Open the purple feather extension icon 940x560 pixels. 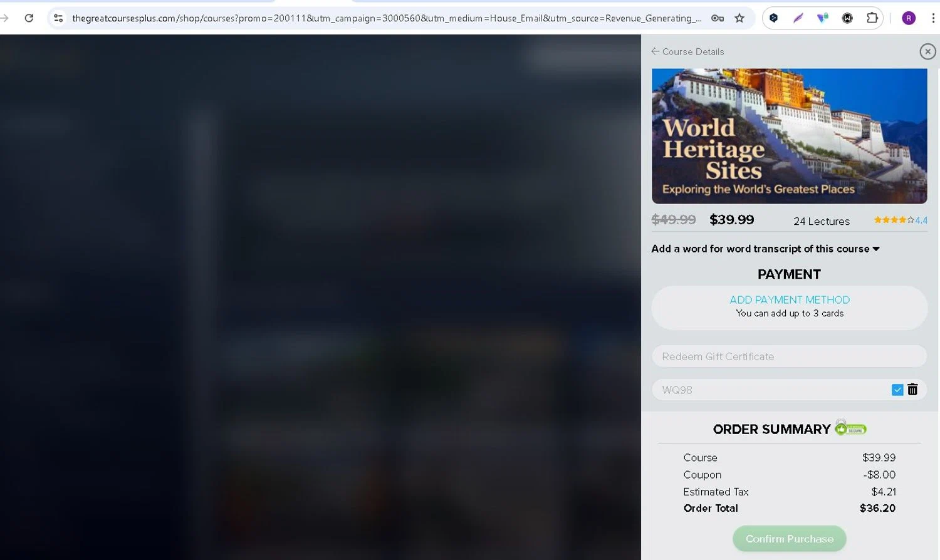coord(798,18)
